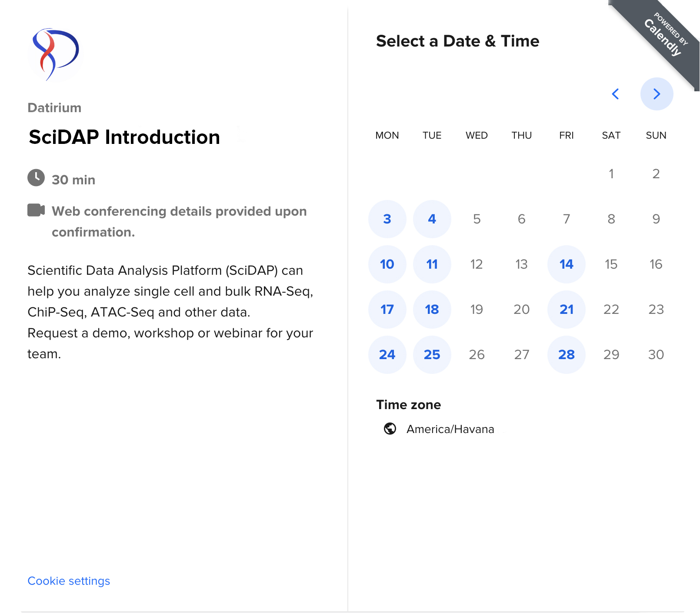Click the SUN column header
Image resolution: width=700 pixels, height=613 pixels.
pos(656,135)
